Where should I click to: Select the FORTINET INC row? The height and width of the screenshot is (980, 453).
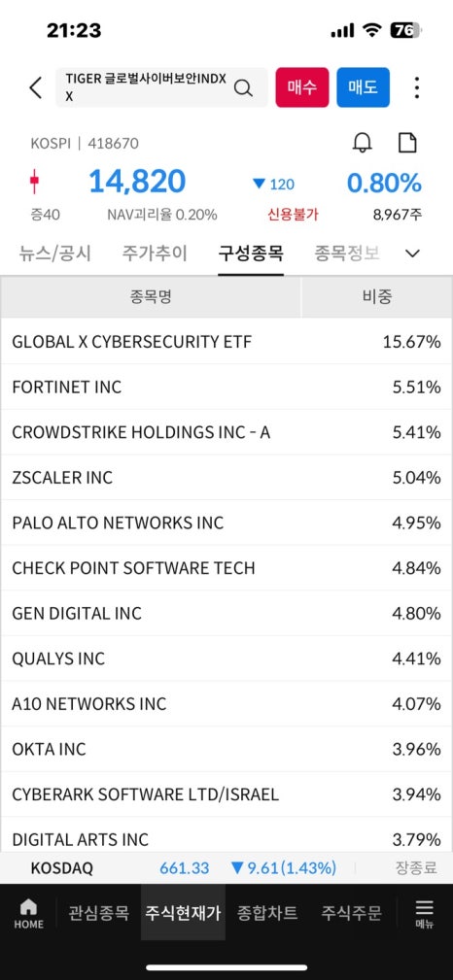pos(226,387)
